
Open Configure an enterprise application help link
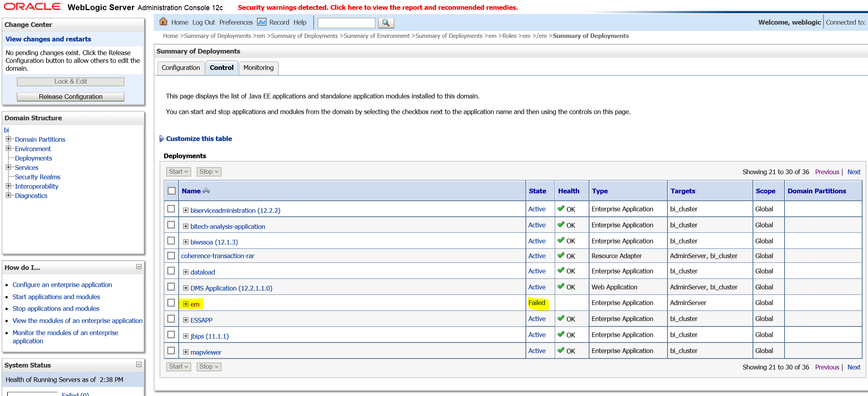[62, 285]
